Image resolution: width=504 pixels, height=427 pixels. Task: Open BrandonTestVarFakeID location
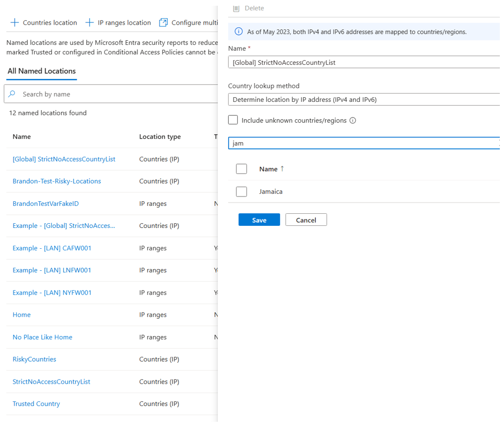(x=45, y=203)
